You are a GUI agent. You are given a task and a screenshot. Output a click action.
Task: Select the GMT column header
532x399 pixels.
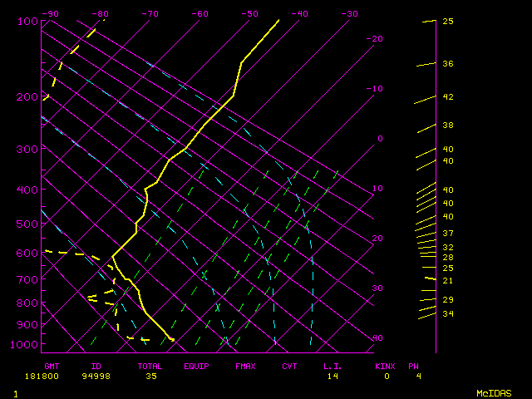click(52, 366)
